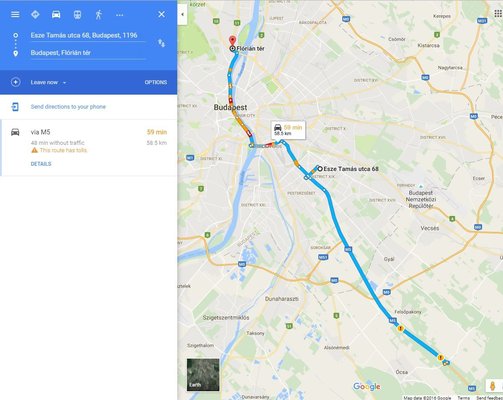503x400 pixels.
Task: Select walking mode pedestrian icon
Action: coord(99,14)
